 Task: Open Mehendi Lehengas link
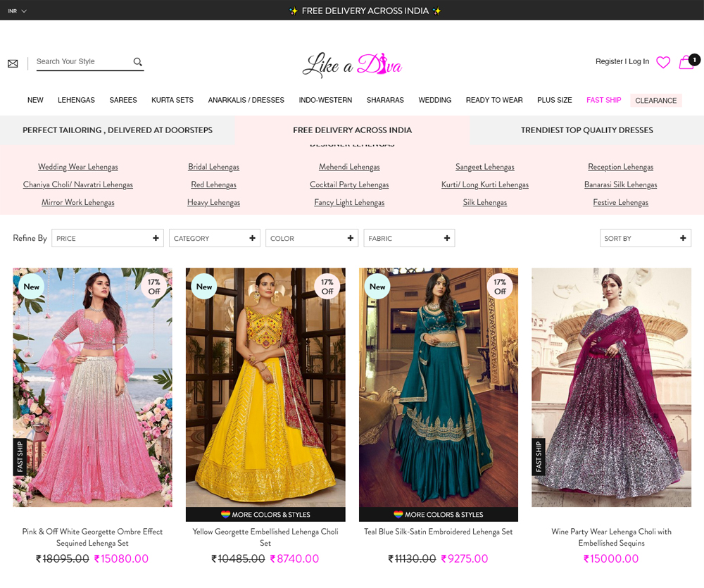click(349, 167)
